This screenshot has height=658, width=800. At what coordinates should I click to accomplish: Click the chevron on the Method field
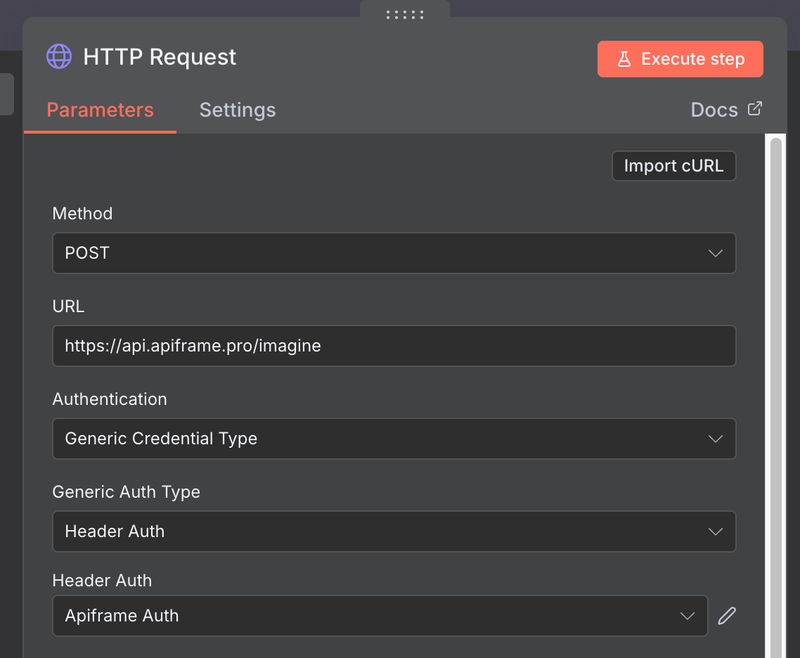[x=716, y=253]
